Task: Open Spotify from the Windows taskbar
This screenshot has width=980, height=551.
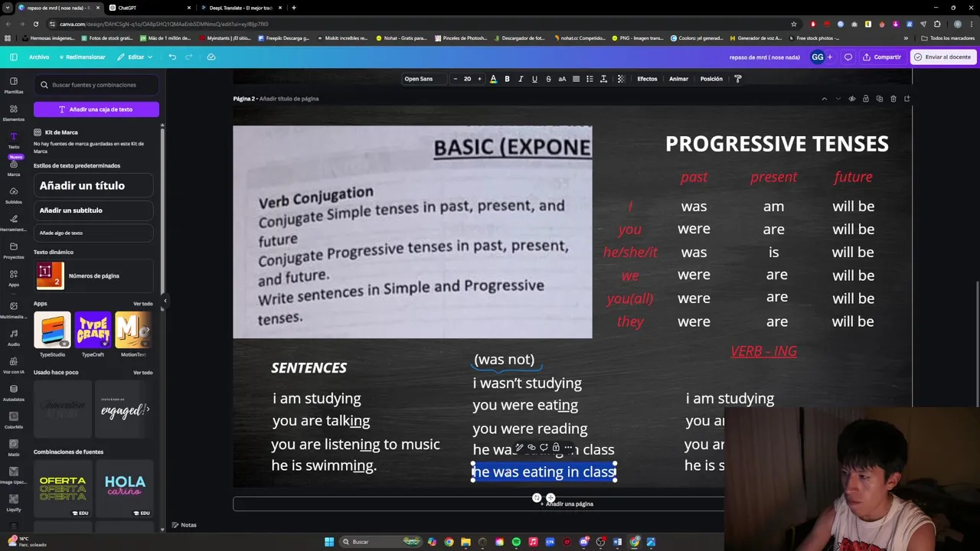Action: point(516,542)
